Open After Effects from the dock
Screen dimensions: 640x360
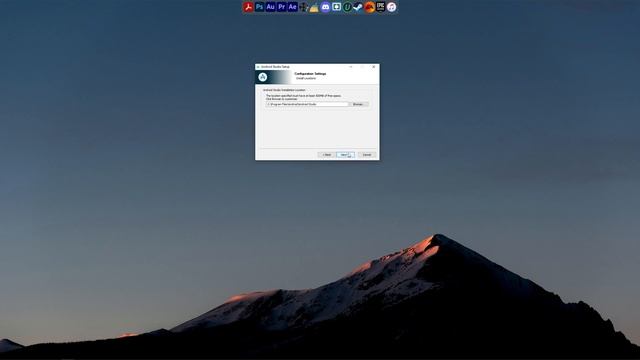click(x=292, y=7)
